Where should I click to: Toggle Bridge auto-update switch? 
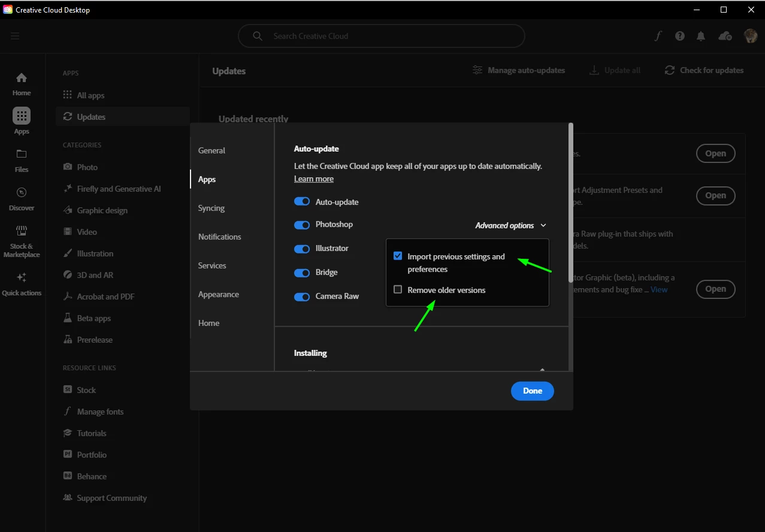(x=302, y=273)
